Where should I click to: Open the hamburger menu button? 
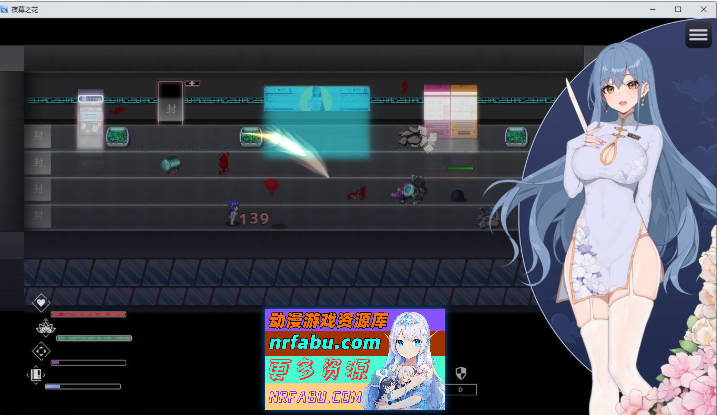tap(699, 35)
